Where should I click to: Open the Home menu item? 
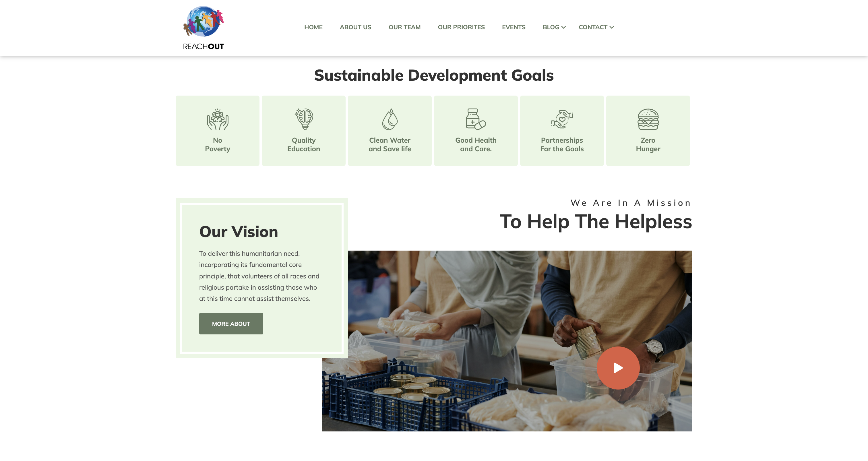pos(313,27)
